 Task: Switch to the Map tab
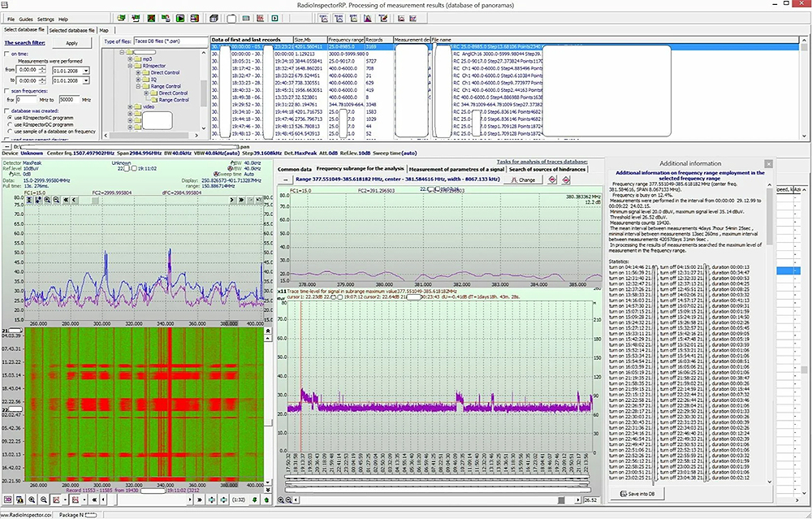point(104,30)
